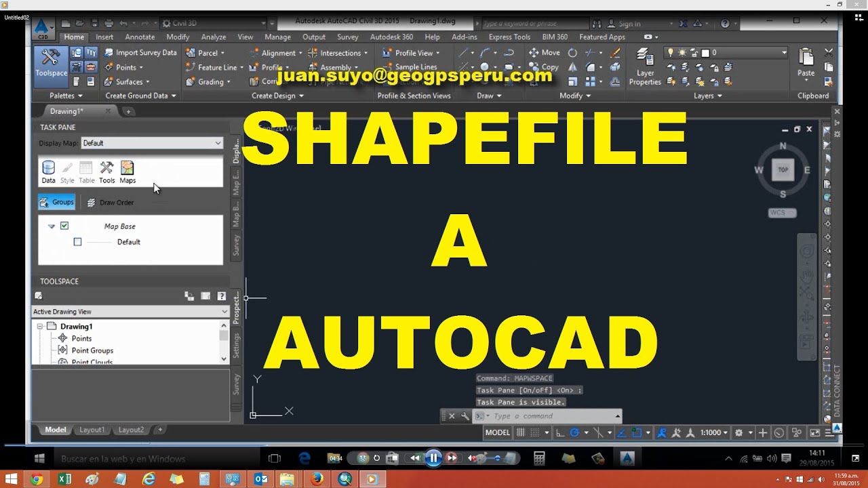The height and width of the screenshot is (488, 868).
Task: Open the Feature Line dropdown
Action: tap(216, 67)
